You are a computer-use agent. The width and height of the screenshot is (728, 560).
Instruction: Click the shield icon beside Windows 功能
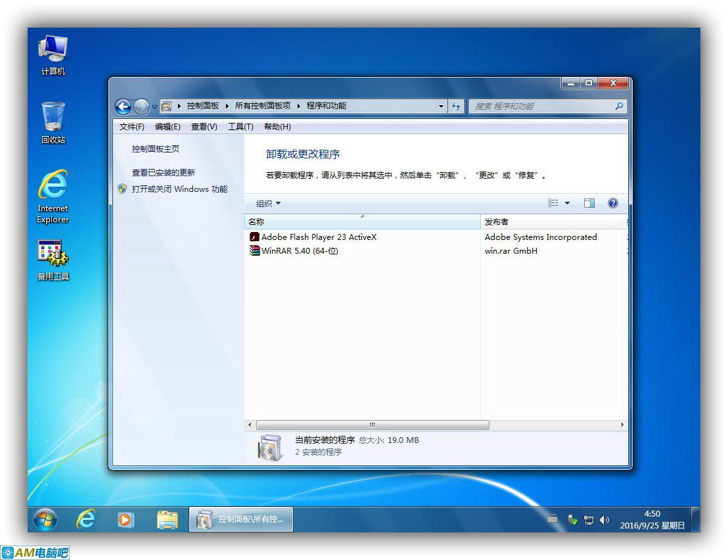pos(122,189)
